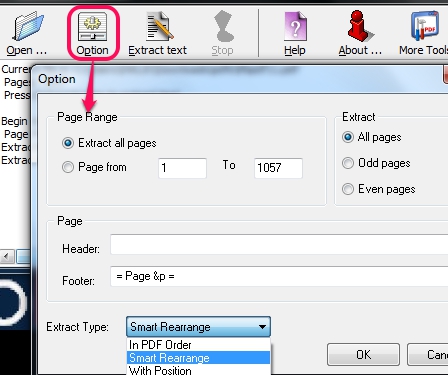Select In PDF Order from list
Viewport: 448px width, 375px height.
pyautogui.click(x=198, y=345)
